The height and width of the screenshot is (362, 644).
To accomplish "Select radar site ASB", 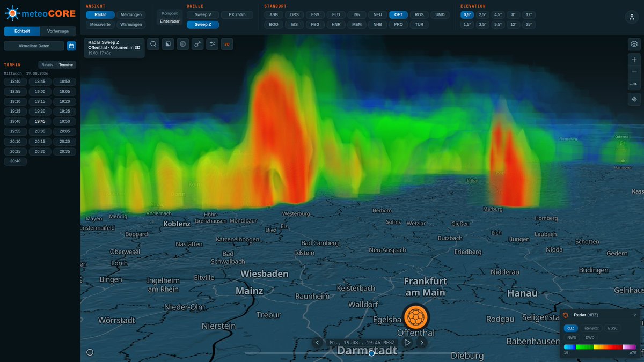I will coord(274,15).
